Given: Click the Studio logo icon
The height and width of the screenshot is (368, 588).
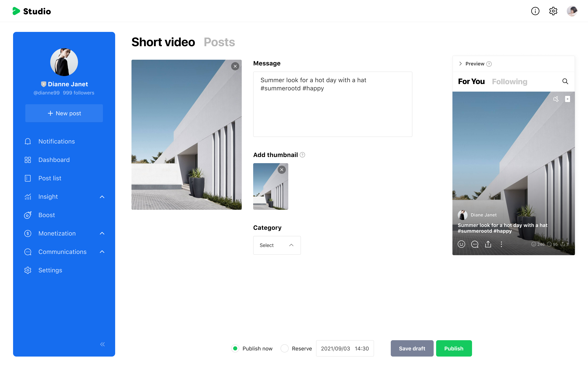Looking at the screenshot, I should (x=16, y=11).
